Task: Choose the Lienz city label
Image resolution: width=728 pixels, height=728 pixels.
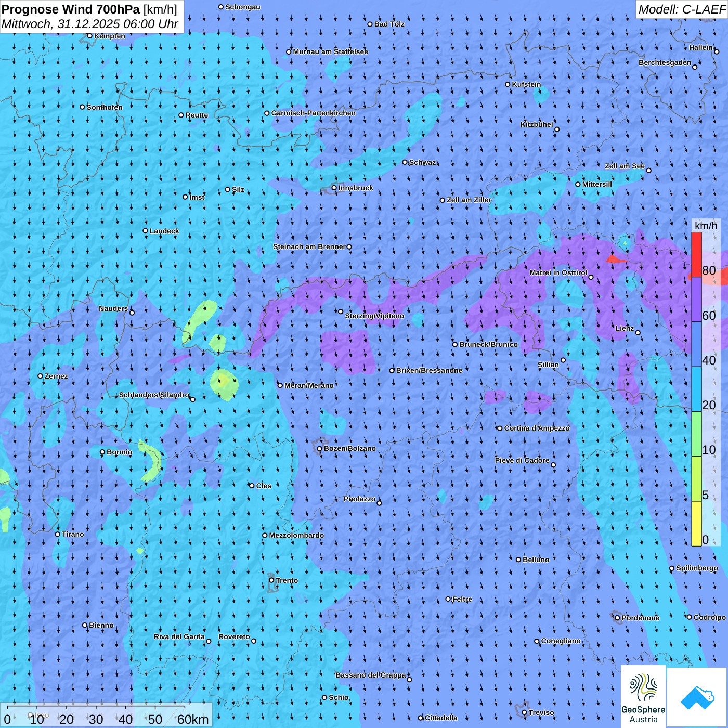Action: [625, 328]
